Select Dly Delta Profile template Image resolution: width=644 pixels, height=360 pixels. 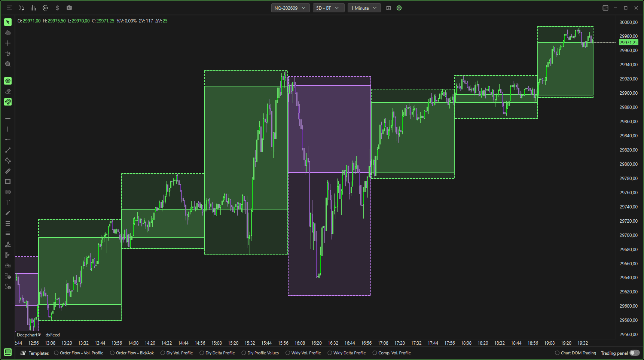pyautogui.click(x=217, y=353)
